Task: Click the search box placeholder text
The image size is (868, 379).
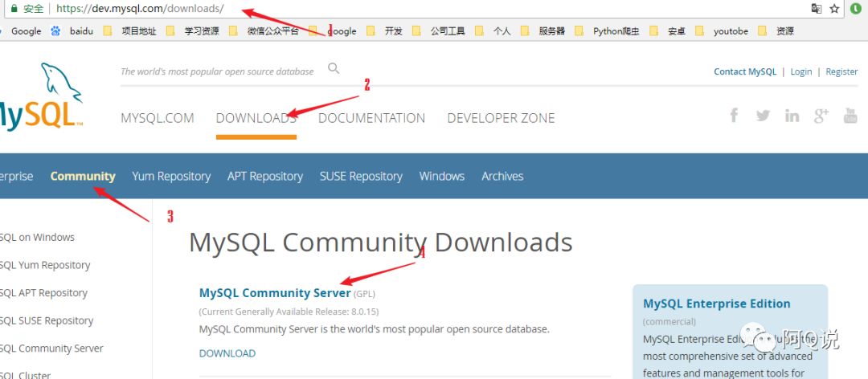Action: (x=217, y=71)
